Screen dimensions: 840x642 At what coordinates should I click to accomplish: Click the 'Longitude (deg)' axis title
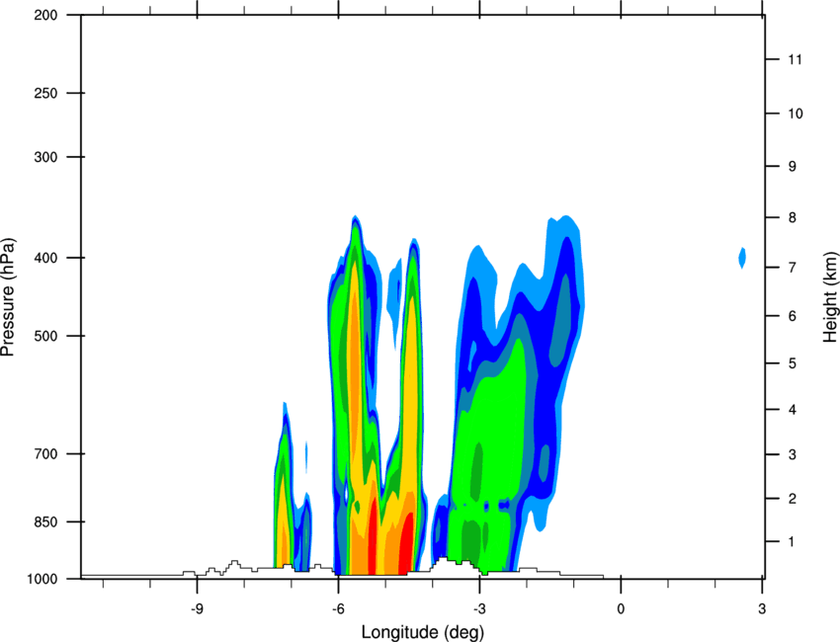(x=423, y=632)
